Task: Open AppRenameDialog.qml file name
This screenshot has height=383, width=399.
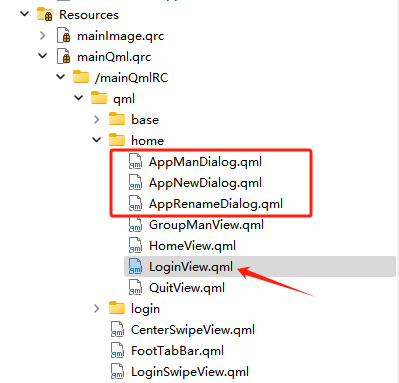Action: pos(216,204)
